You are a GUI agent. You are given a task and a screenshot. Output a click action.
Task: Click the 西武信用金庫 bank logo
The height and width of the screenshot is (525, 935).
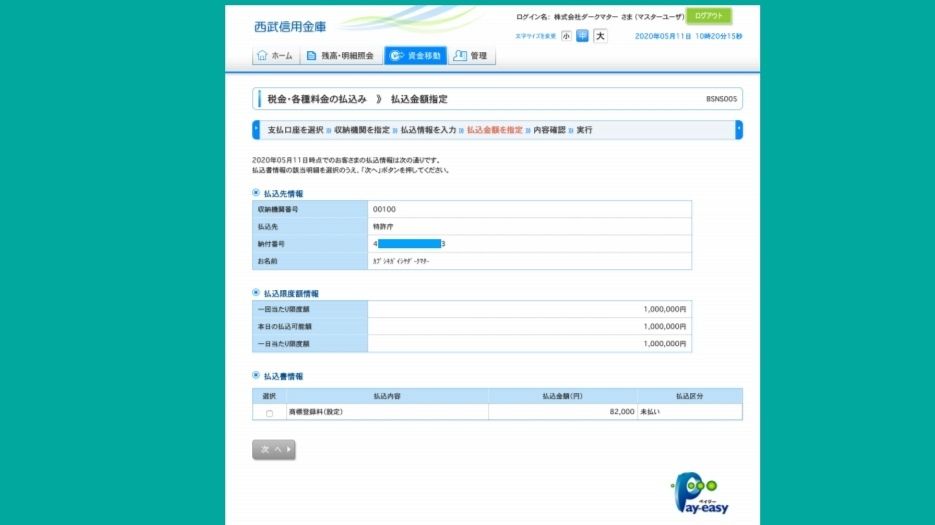coord(290,26)
